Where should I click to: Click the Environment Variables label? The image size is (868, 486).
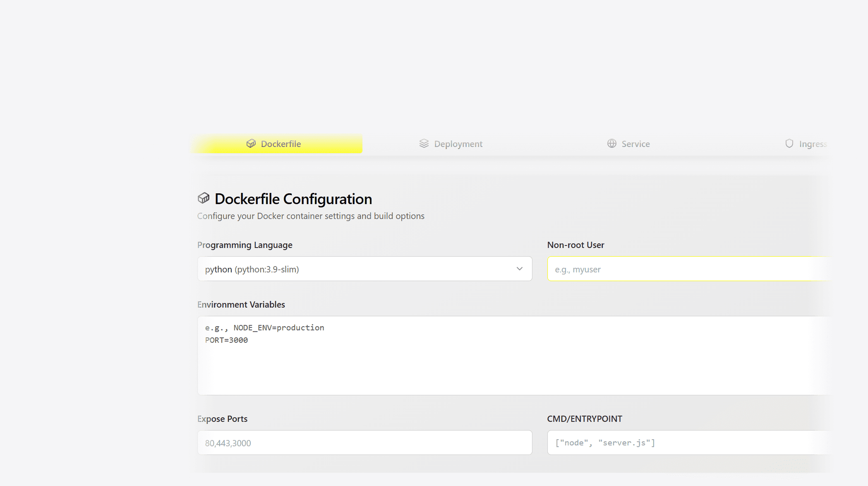tap(241, 305)
